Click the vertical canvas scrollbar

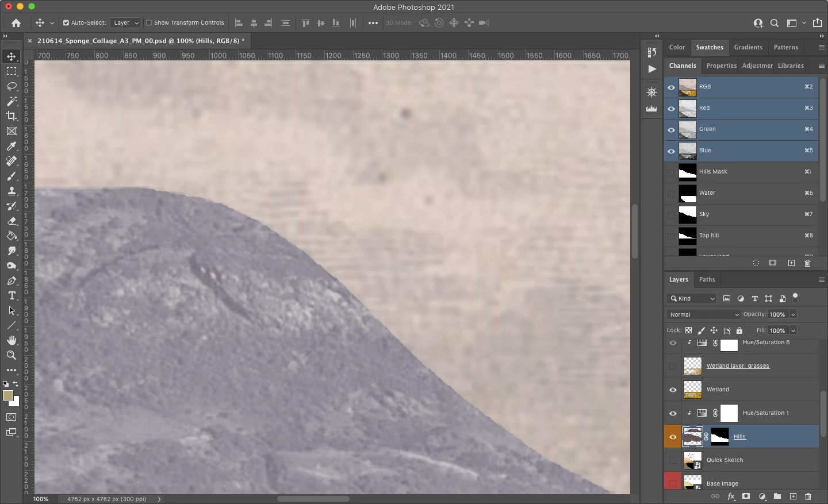[x=635, y=232]
